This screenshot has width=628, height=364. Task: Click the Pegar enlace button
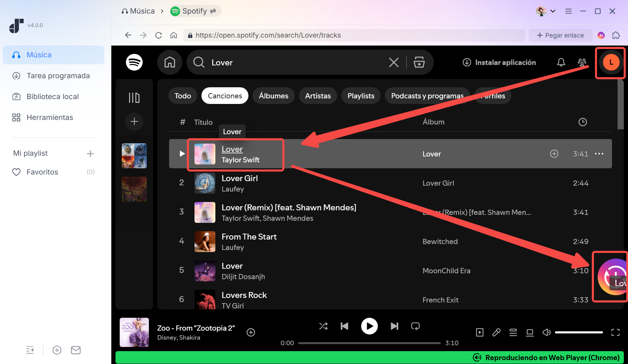coord(560,35)
